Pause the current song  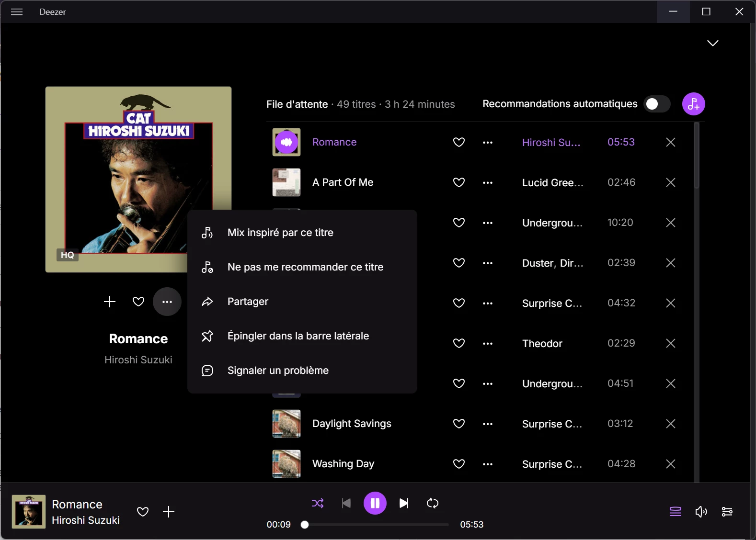[x=375, y=503]
